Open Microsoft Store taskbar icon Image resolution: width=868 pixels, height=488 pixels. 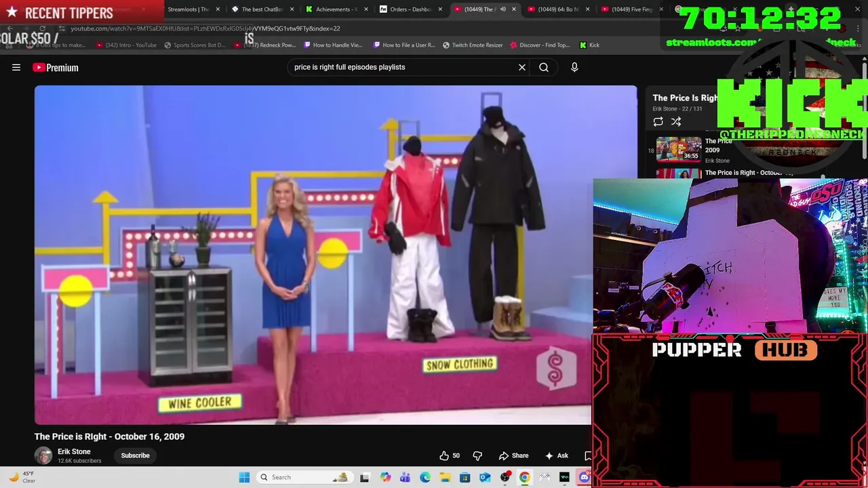465,477
